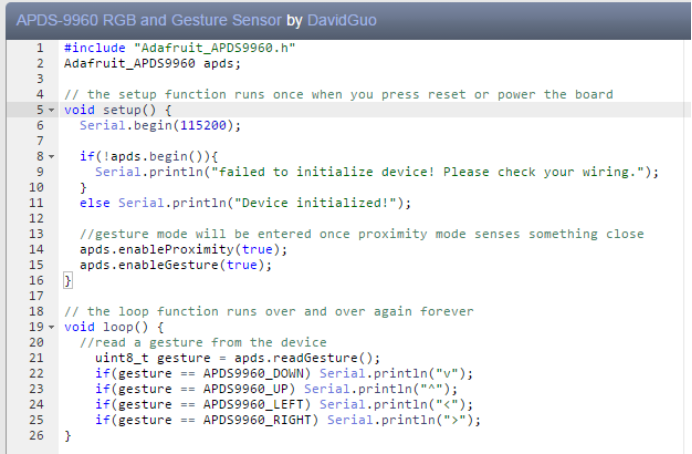Click the closing brace on line 26
This screenshot has width=692, height=454.
pyautogui.click(x=68, y=435)
